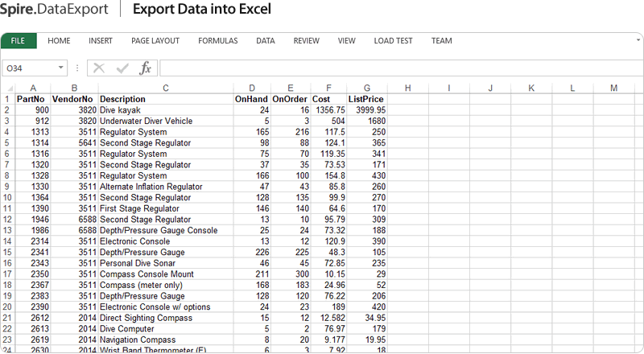This screenshot has width=644, height=354.
Task: Click the cancel X icon in formula bar
Action: [98, 68]
